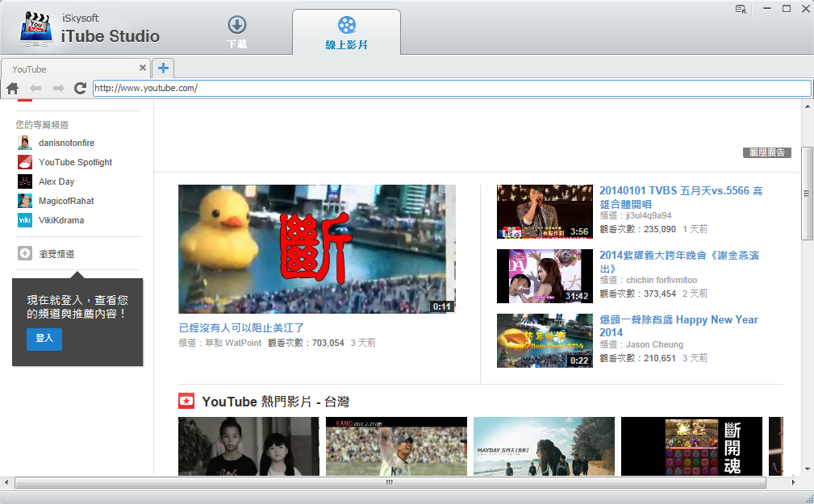Click the plus icon beside 瀏覽頻道
814x504 pixels.
click(25, 253)
